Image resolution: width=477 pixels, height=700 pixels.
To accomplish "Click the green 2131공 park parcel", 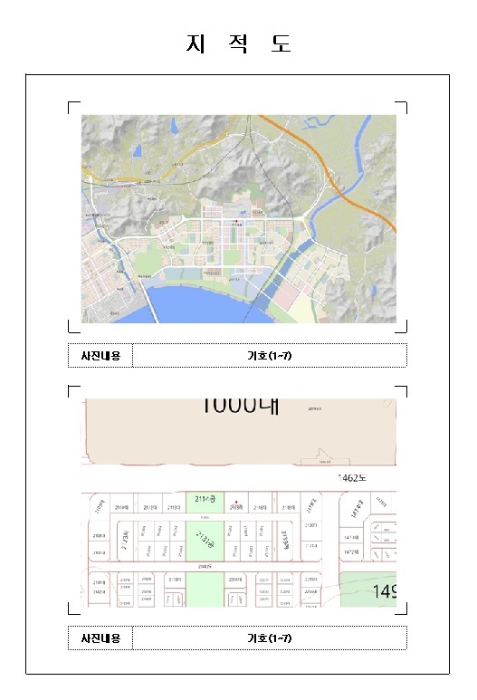I will coord(205,541).
